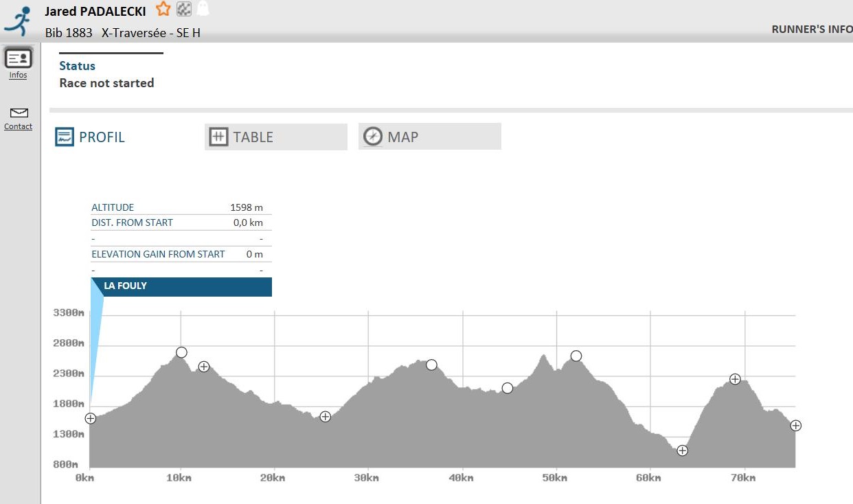Click the Contact link label
853x504 pixels.
(x=18, y=126)
